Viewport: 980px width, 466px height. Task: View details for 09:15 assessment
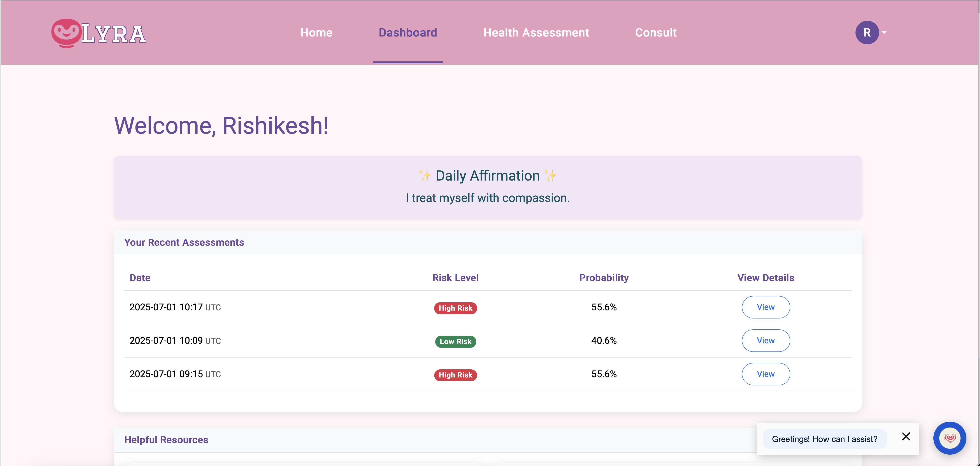point(766,374)
